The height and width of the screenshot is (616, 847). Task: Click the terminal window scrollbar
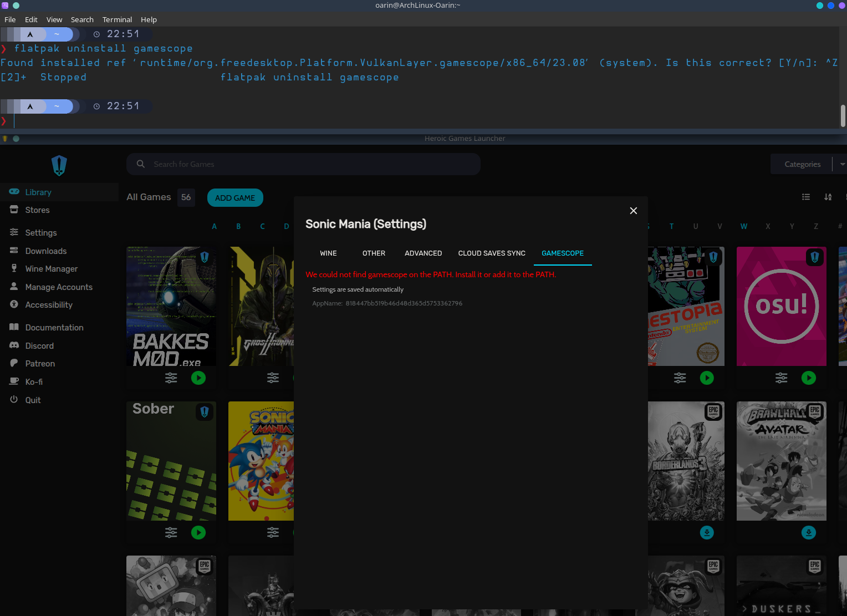click(x=843, y=116)
